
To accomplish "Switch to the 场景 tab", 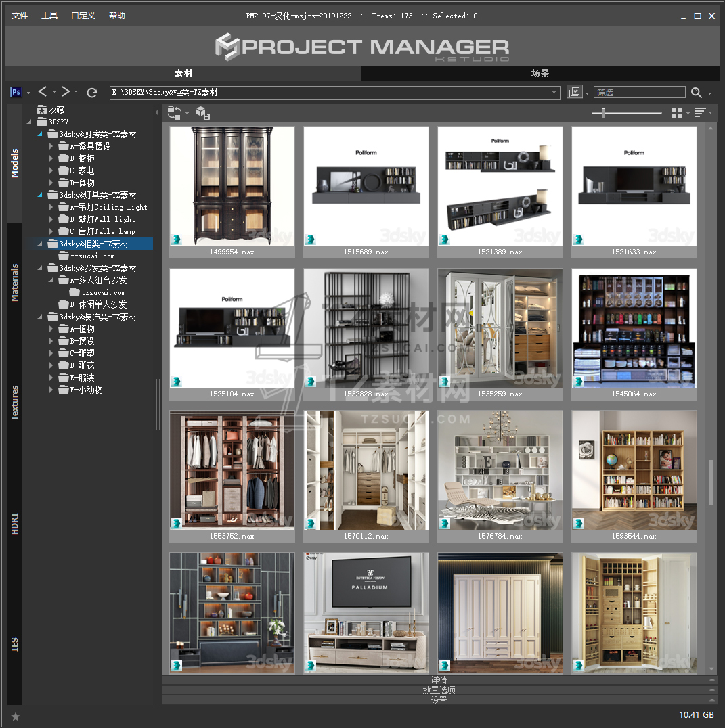I will coord(540,74).
